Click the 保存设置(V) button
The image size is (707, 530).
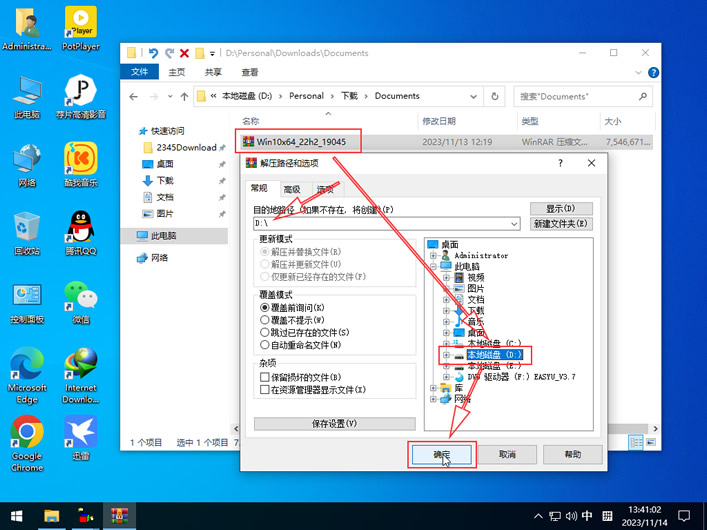point(335,424)
